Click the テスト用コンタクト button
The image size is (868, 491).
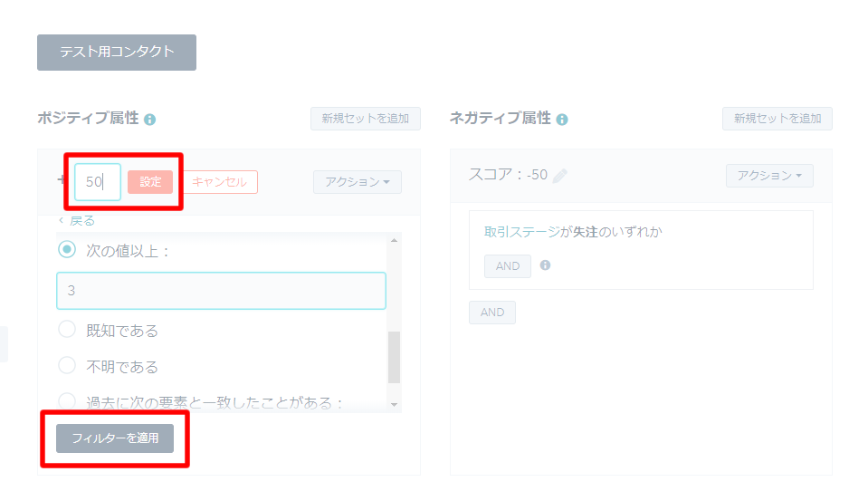[x=116, y=53]
